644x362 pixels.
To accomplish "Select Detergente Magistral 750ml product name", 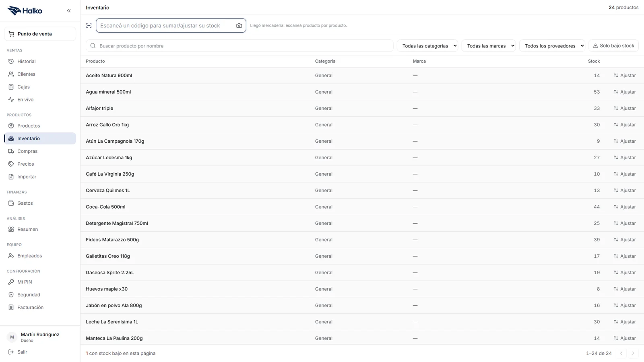I will 117,223.
